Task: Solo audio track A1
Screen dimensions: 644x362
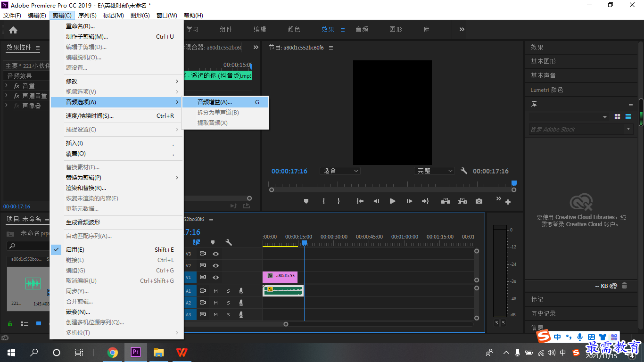Action: point(228,291)
